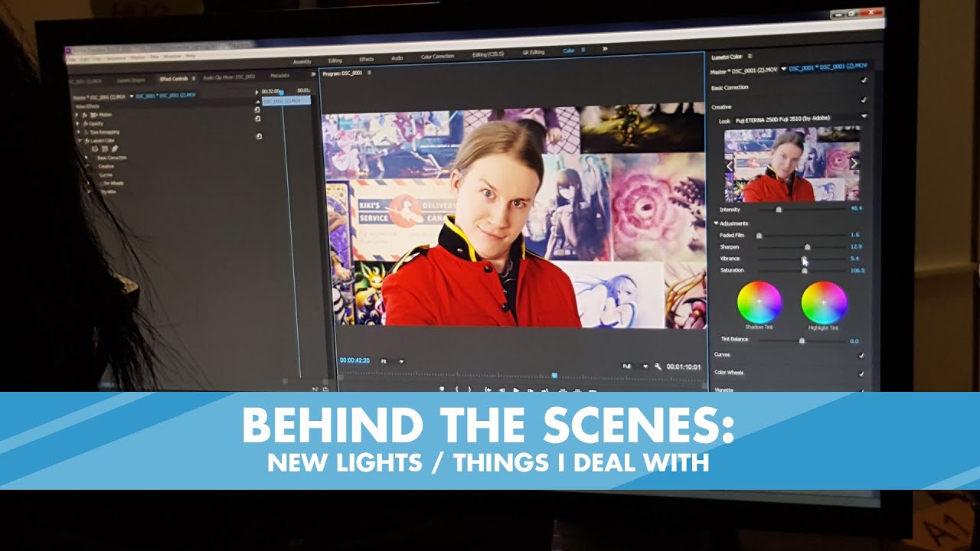
Task: Click the Play button in Program monitor
Action: tap(516, 389)
